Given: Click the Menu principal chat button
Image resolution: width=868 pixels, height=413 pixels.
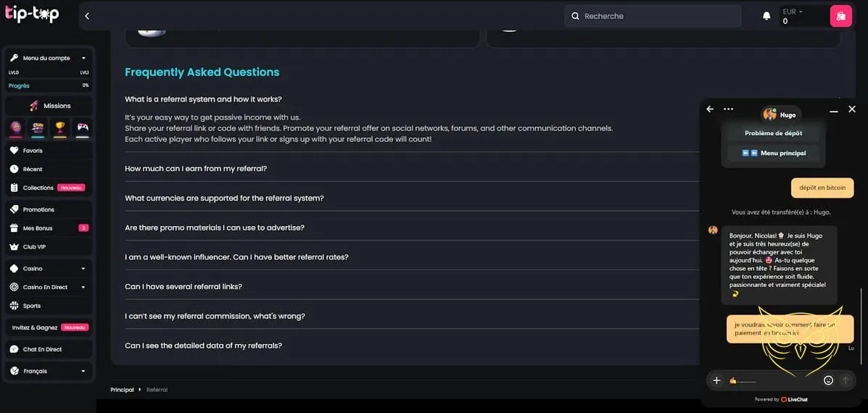Looking at the screenshot, I should 774,153.
